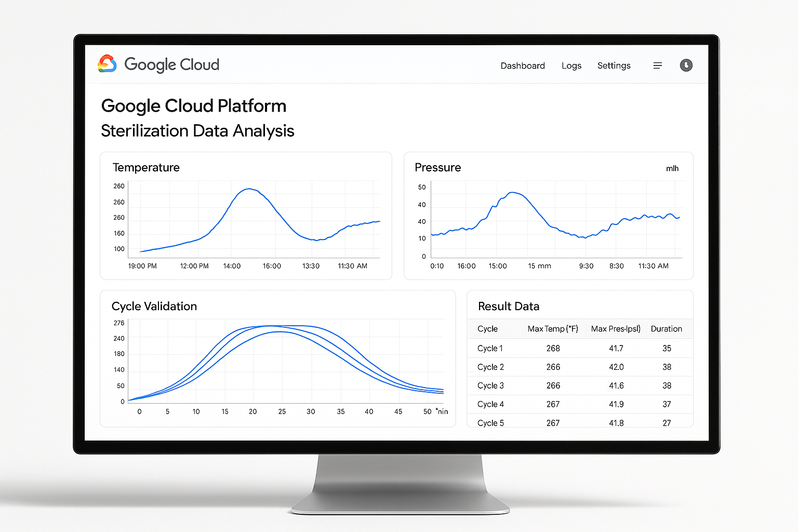Go to the Logs nav item
798x532 pixels.
pos(571,65)
